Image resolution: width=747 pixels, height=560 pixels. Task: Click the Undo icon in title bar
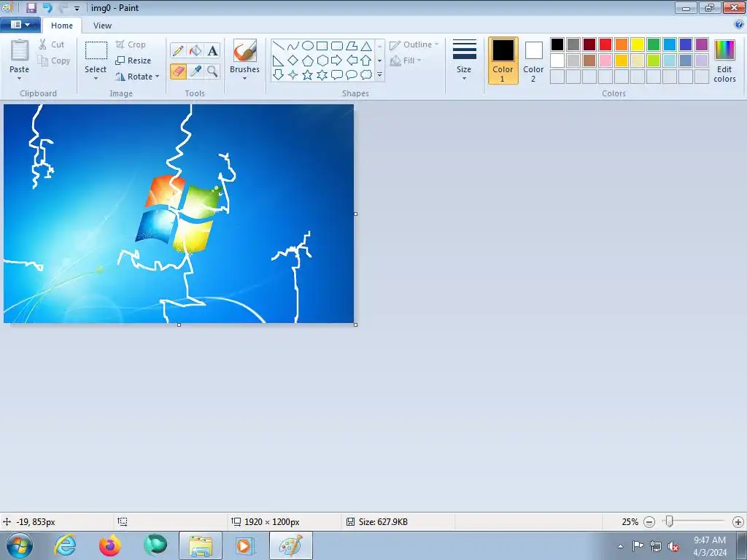(x=47, y=7)
